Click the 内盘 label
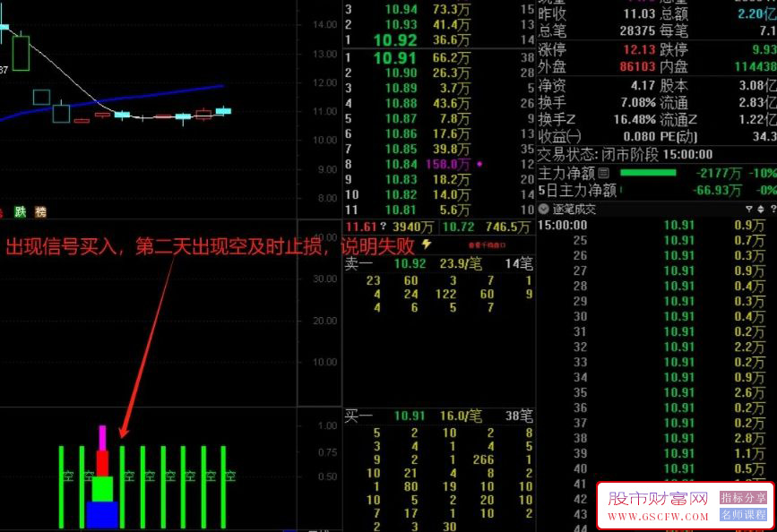The image size is (777, 532). pos(673,66)
